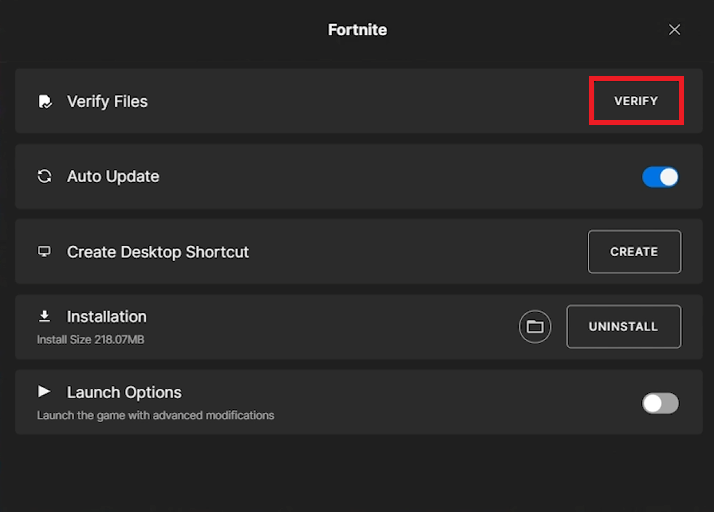Click the Auto Update refresh arrows icon

(x=44, y=176)
